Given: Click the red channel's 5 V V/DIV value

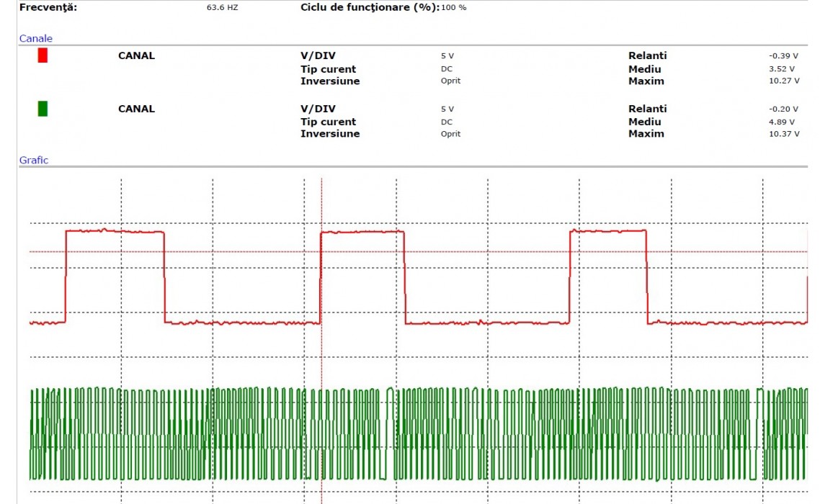Looking at the screenshot, I should pos(447,56).
